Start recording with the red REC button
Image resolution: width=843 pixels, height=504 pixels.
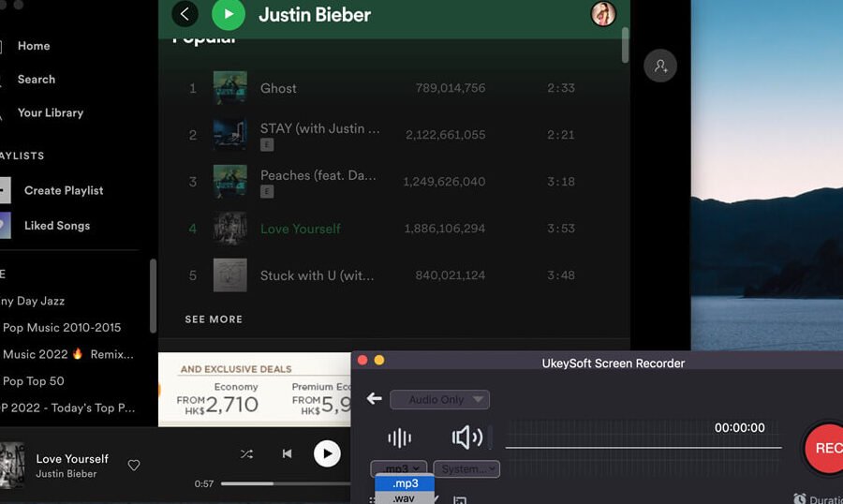[x=827, y=448]
